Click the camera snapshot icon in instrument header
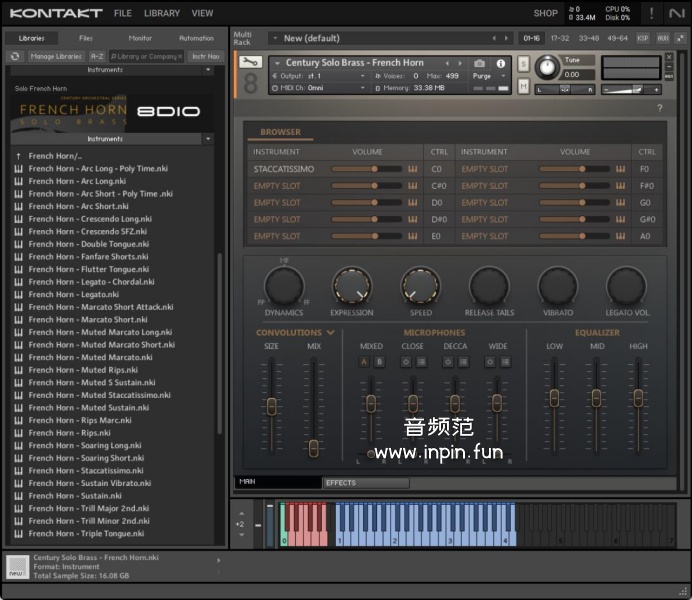Viewport: 692px width, 600px height. click(479, 63)
